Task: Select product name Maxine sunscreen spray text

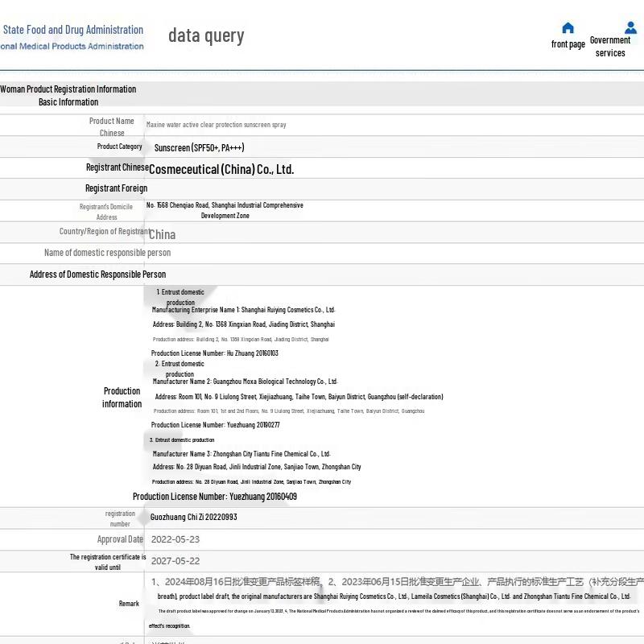Action: tap(216, 125)
